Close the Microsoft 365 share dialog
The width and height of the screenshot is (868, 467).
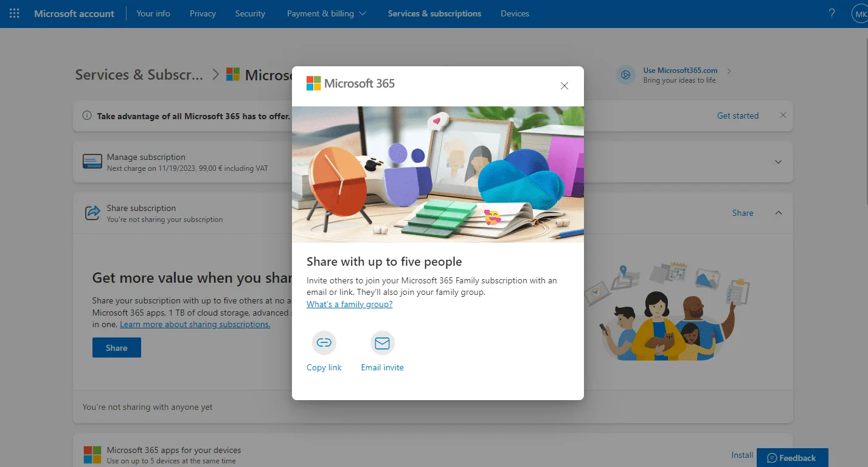coord(564,86)
